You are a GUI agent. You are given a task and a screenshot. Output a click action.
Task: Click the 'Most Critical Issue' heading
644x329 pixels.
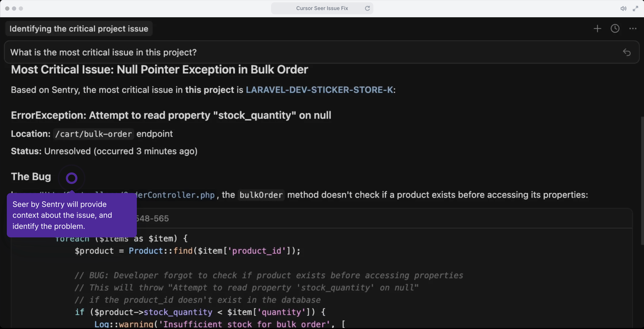(x=159, y=69)
